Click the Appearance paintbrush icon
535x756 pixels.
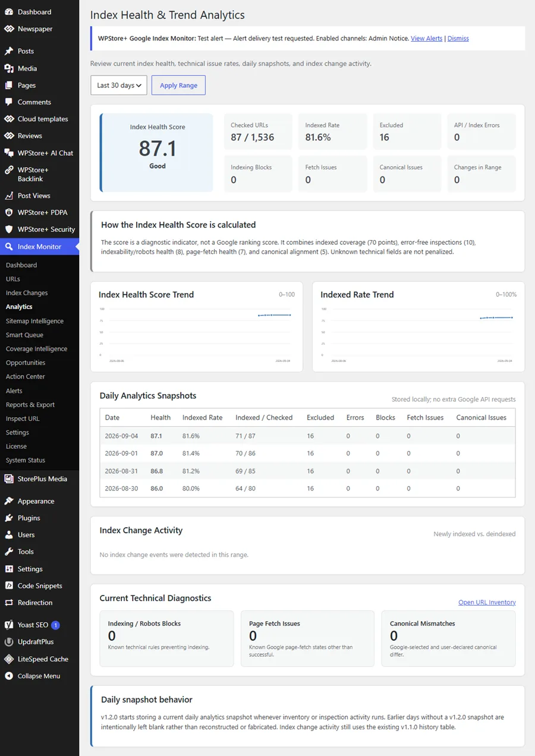(9, 501)
